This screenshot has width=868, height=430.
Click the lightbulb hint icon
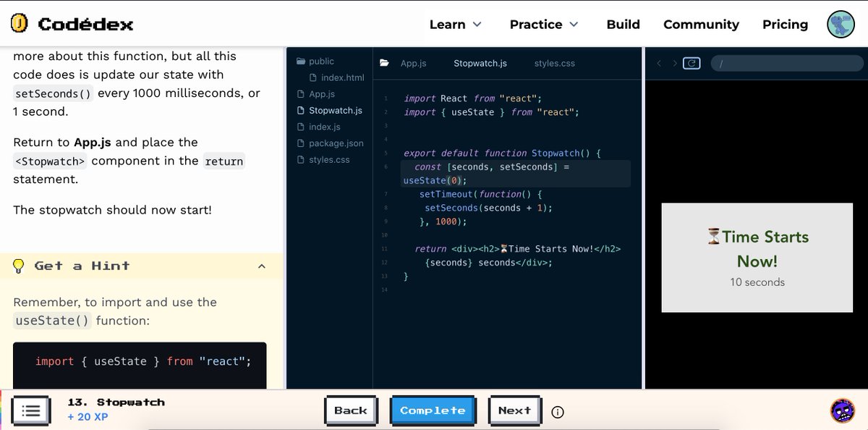(19, 266)
